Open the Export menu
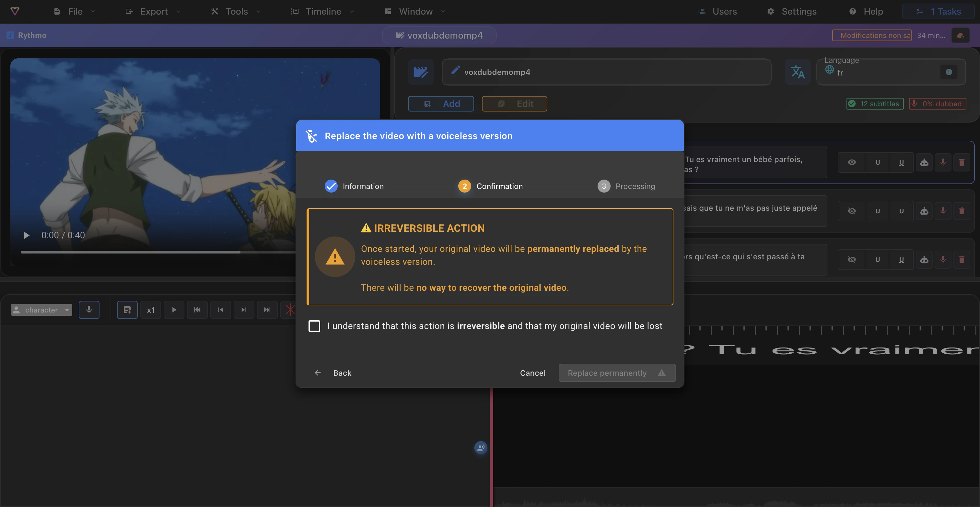 tap(153, 11)
